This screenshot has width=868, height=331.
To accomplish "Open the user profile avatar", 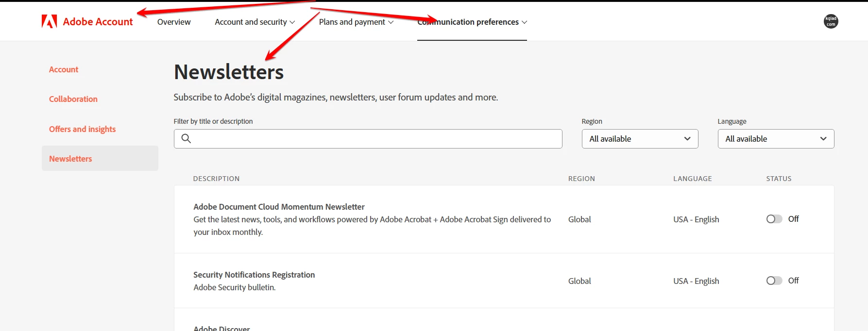I will click(x=831, y=21).
